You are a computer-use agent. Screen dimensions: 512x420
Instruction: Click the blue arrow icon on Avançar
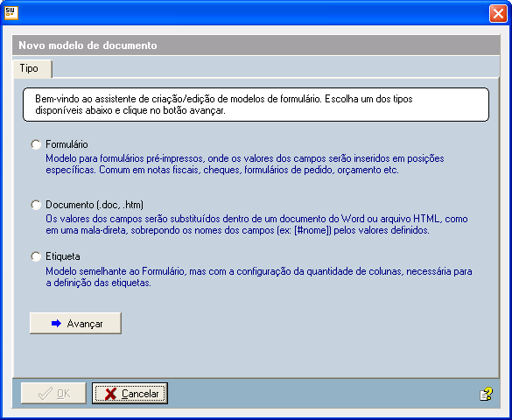[56, 324]
